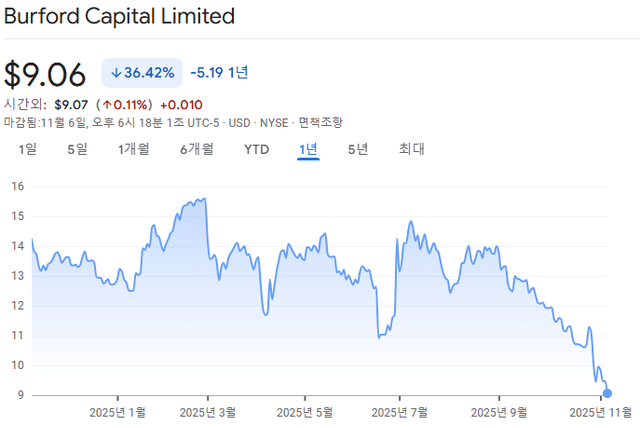The image size is (640, 428).
Task: Click the -5.19 1년 change text
Action: coord(219,73)
